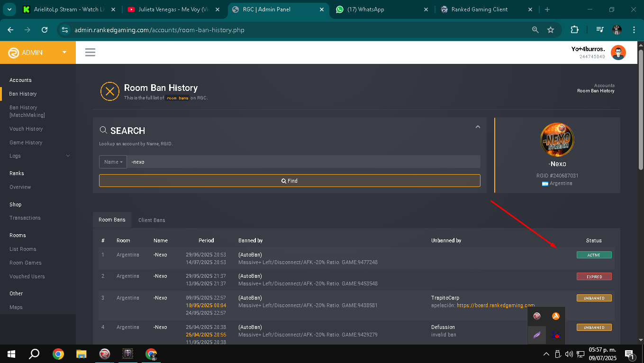Screen dimensions: 644x363
Task: Open Windows taskbar search
Action: [x=34, y=354]
